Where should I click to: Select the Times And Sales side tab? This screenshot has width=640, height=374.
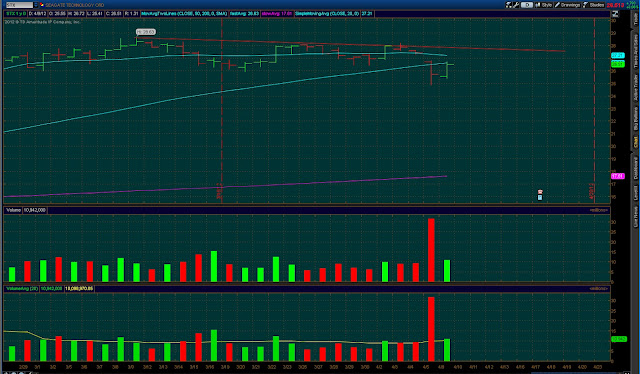pos(635,51)
